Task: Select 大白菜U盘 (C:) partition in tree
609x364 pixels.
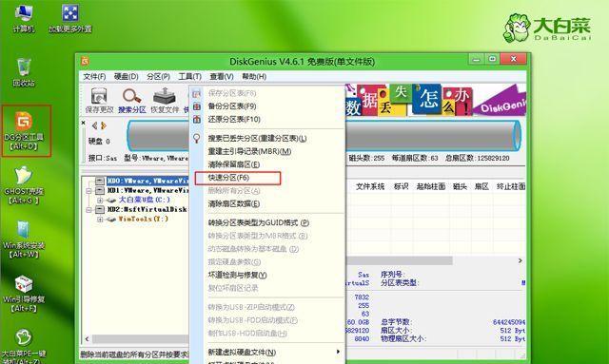Action: click(x=144, y=200)
